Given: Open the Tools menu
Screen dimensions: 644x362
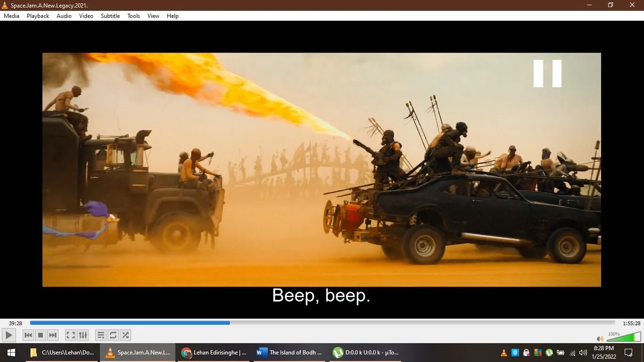Looking at the screenshot, I should coord(134,16).
